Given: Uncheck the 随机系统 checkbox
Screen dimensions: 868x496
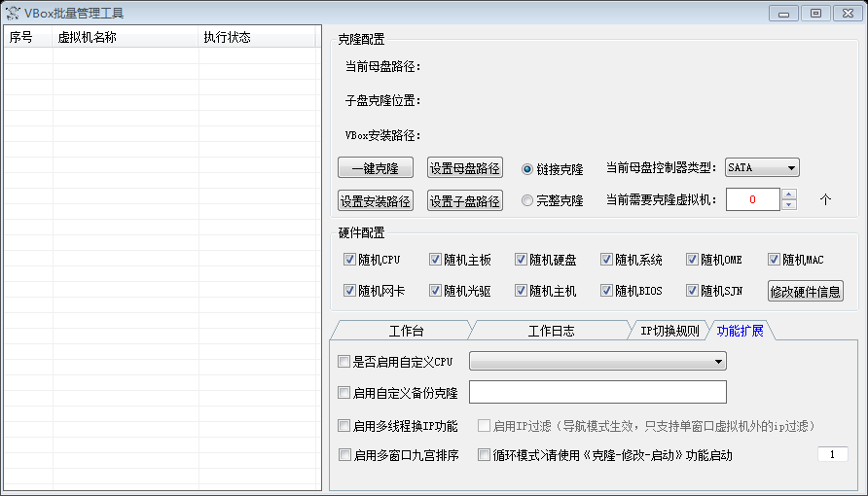Looking at the screenshot, I should tap(606, 260).
